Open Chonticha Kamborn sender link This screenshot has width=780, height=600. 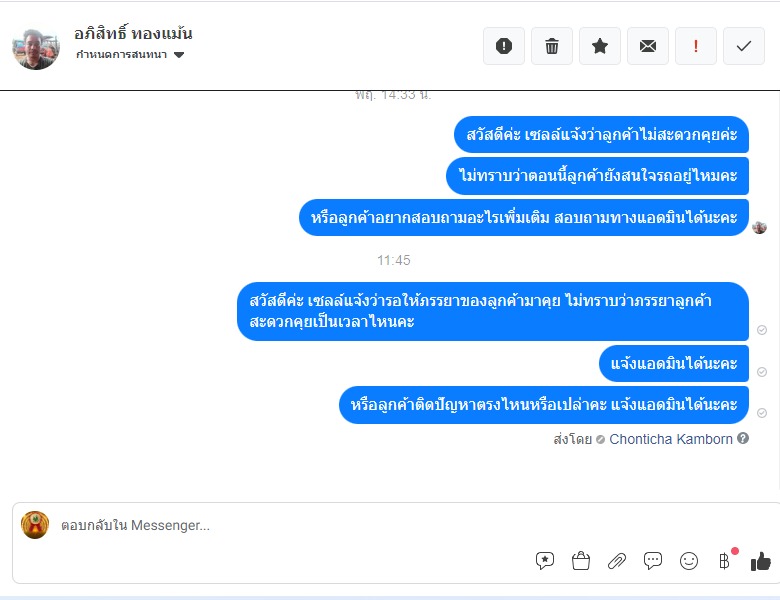click(x=671, y=439)
